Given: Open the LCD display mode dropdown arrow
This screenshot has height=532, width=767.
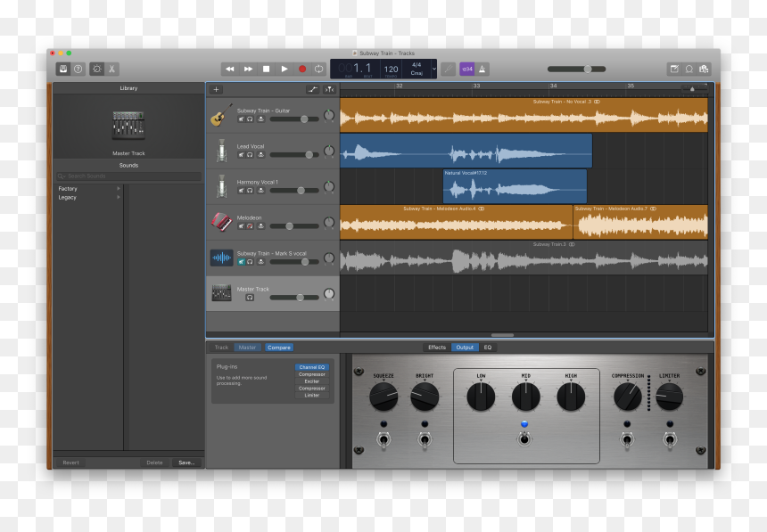Looking at the screenshot, I should pyautogui.click(x=433, y=69).
